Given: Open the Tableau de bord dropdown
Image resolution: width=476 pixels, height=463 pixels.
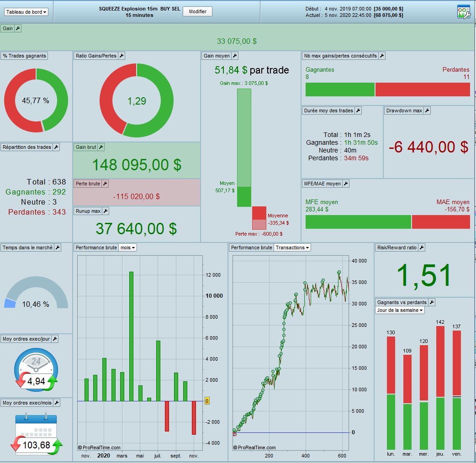Looking at the screenshot, I should coord(26,12).
